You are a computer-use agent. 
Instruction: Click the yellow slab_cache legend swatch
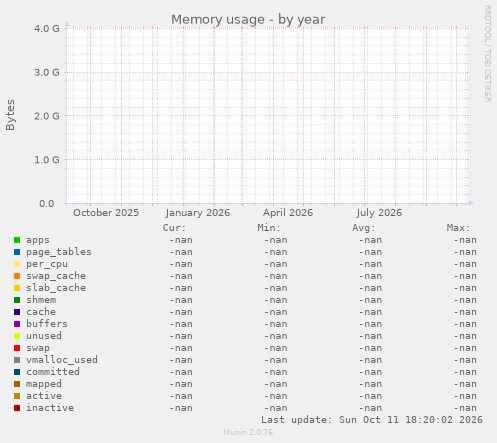(17, 288)
